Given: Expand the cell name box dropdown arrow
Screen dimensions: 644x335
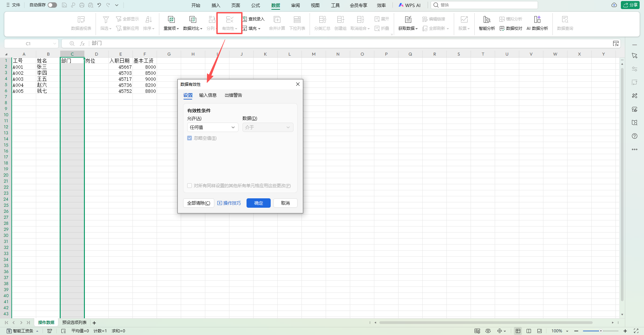Looking at the screenshot, I should (55, 44).
